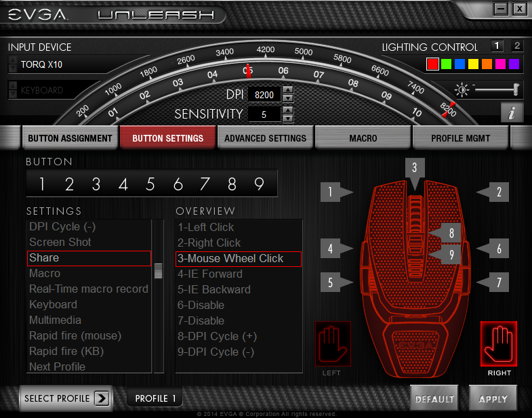The width and height of the screenshot is (532, 418).
Task: Click mouse button 3 label above wheel
Action: [415, 168]
